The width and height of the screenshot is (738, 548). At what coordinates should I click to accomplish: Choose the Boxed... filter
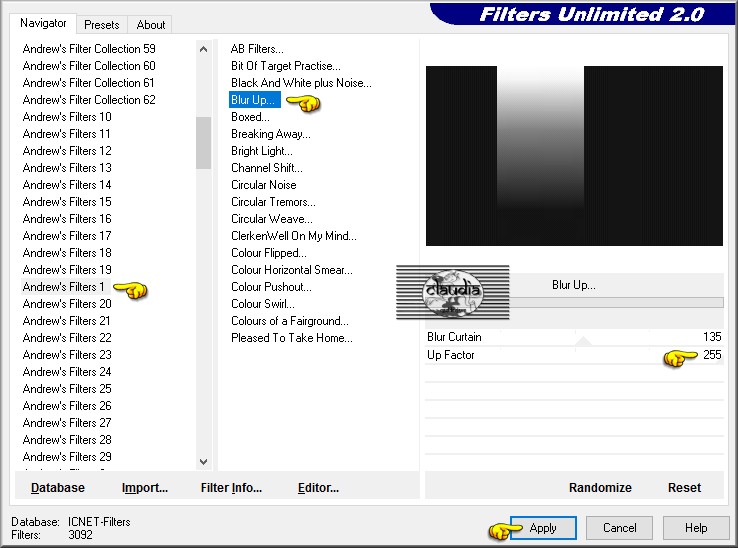[250, 117]
